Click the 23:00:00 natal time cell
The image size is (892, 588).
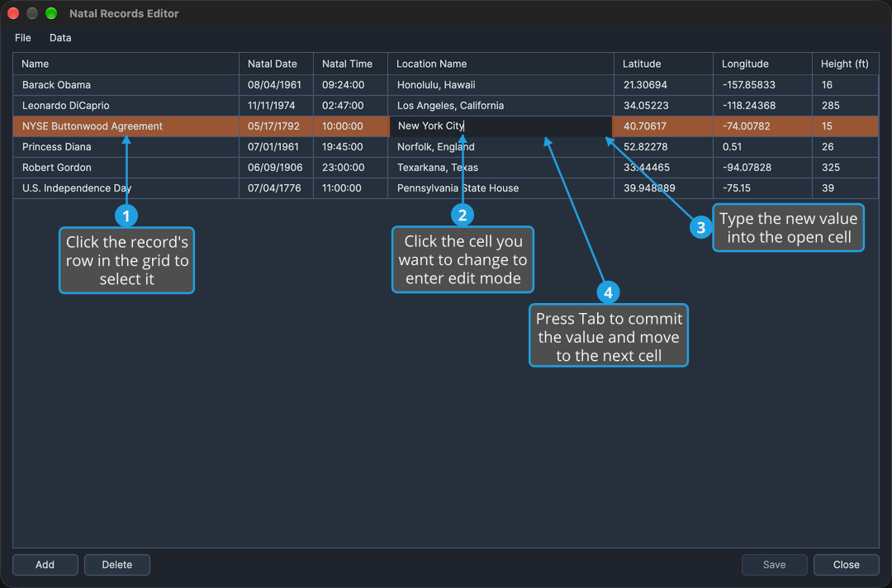point(350,168)
